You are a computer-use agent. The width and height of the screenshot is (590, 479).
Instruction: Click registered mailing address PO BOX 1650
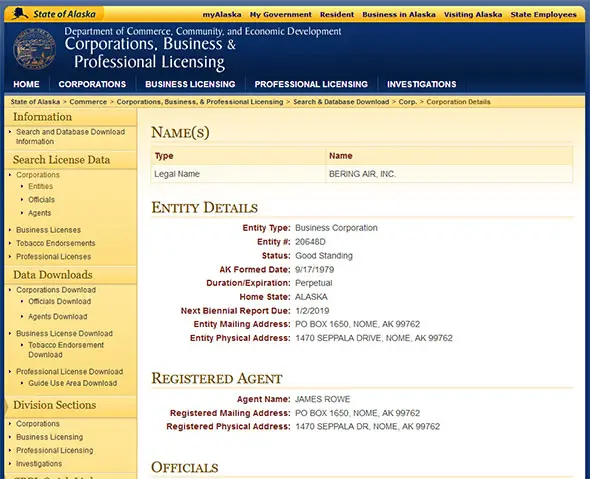[357, 413]
